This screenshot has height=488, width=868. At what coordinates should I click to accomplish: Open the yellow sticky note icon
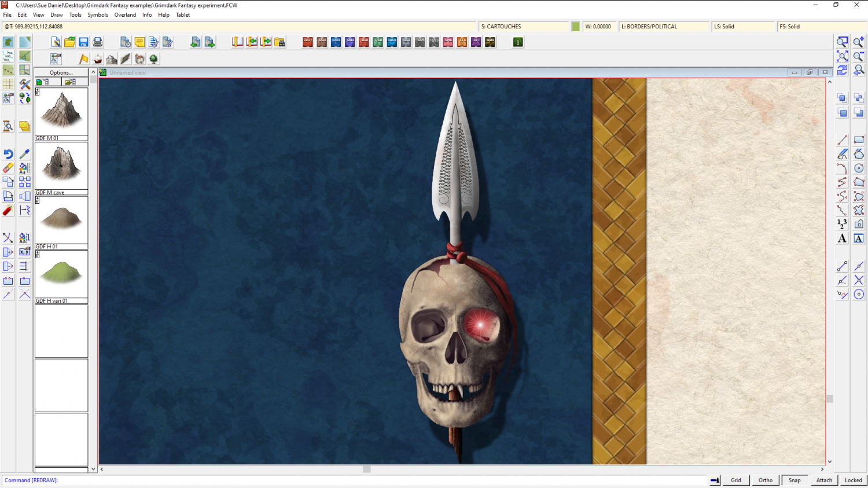[139, 42]
